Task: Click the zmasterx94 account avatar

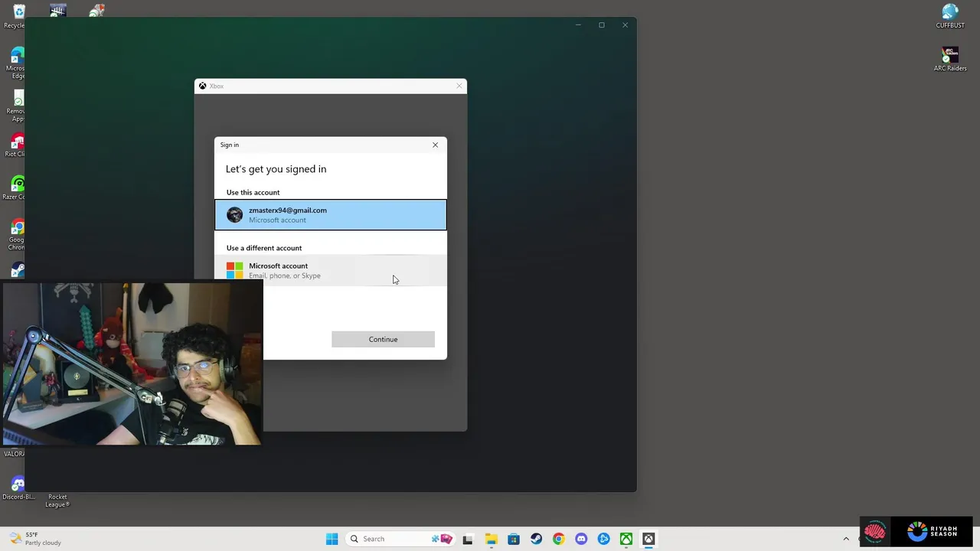Action: [234, 215]
